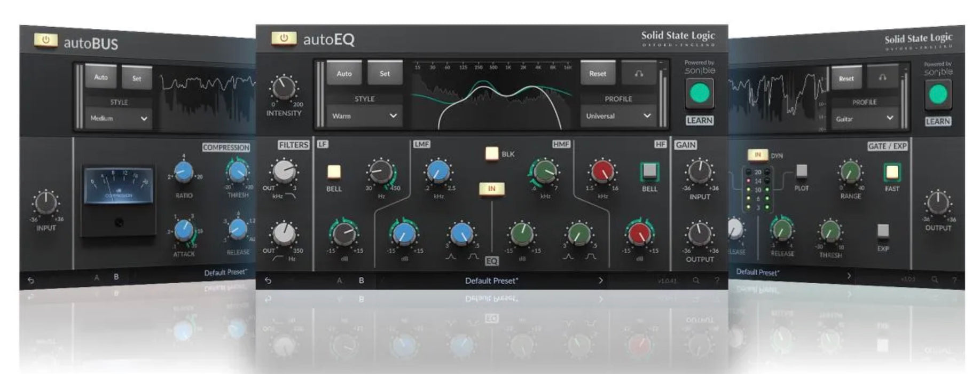The width and height of the screenshot is (980, 374).
Task: Click the red HF frequency kHz knob
Action: (x=602, y=172)
